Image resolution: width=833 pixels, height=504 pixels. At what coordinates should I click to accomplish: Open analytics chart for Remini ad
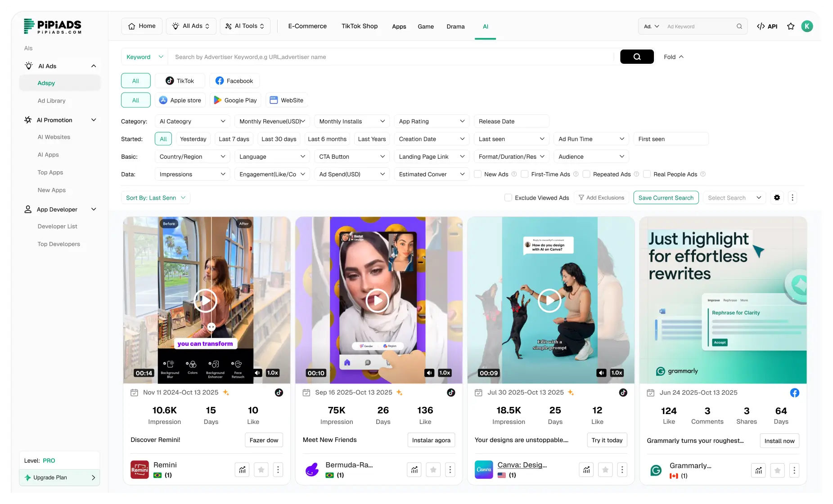[x=242, y=469]
